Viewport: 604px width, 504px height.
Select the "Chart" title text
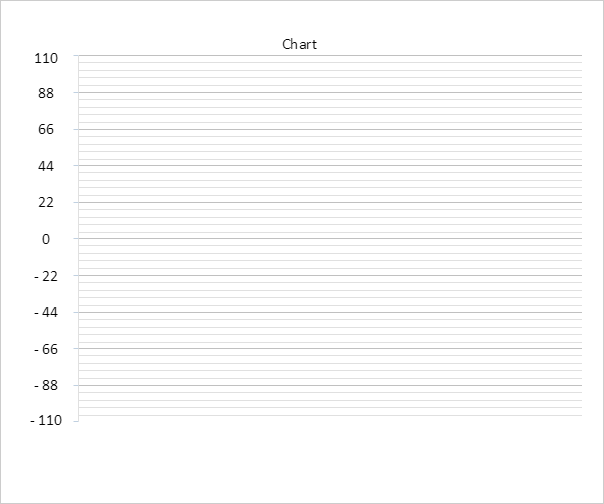300,44
